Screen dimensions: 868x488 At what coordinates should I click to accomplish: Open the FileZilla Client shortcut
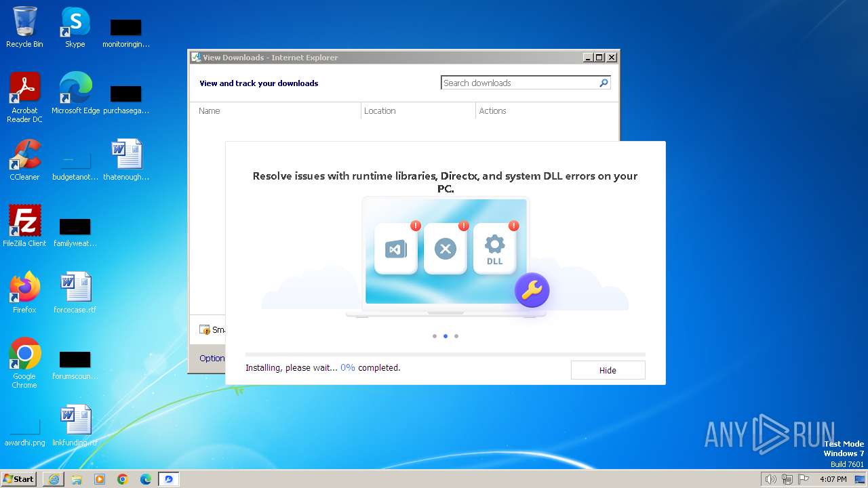tap(24, 226)
